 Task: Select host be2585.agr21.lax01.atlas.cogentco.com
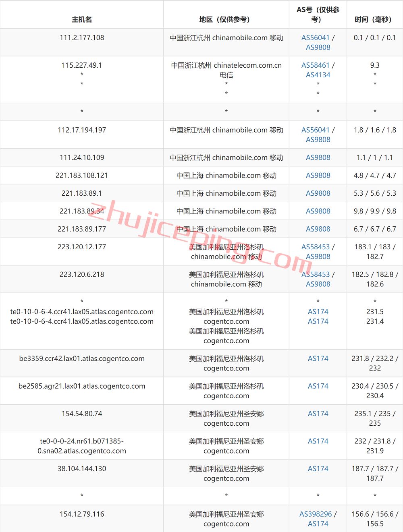(x=82, y=386)
